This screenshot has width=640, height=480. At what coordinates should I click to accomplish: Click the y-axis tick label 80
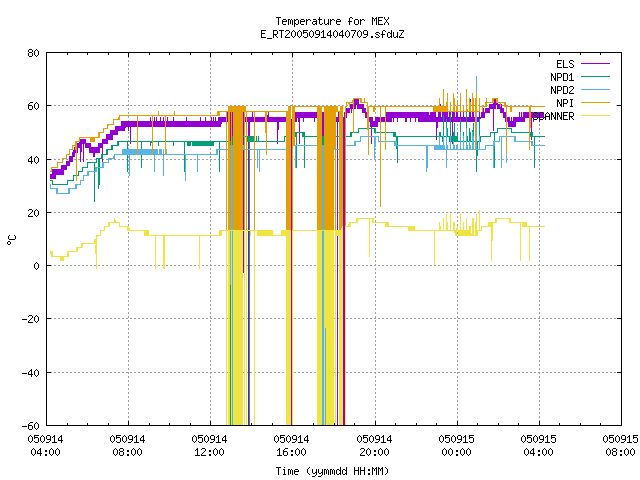coord(33,53)
